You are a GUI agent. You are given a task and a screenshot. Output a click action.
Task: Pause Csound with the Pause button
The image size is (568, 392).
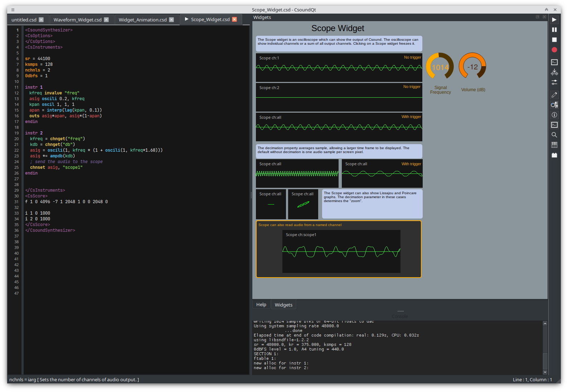pos(554,30)
